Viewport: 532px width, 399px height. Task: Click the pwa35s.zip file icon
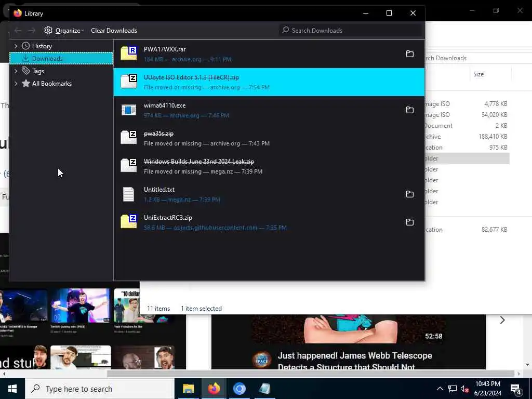129,137
